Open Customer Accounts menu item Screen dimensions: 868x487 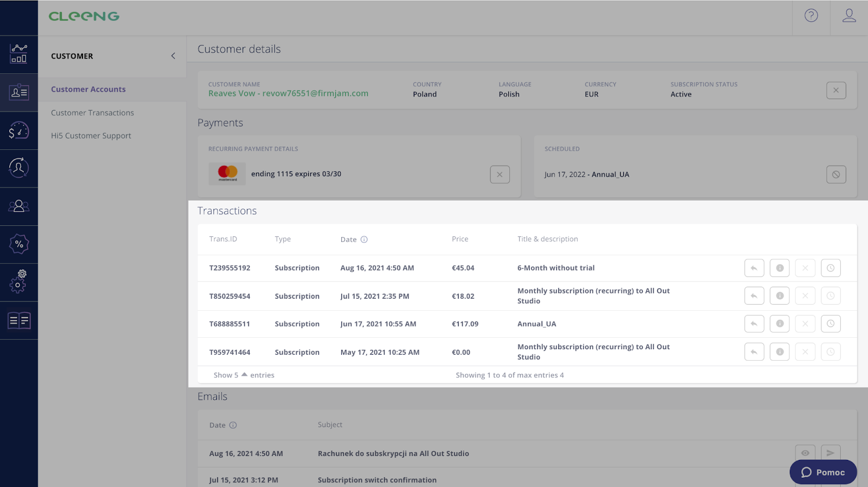88,89
